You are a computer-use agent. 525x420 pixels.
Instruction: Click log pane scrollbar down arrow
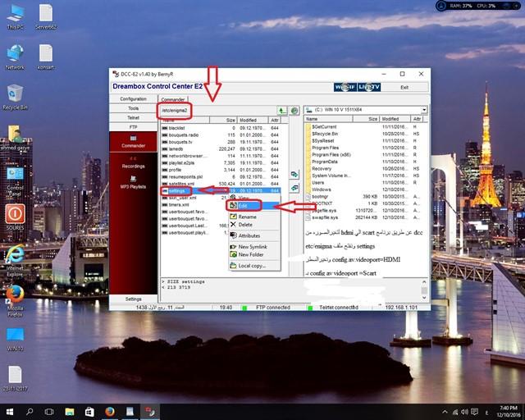[424, 298]
